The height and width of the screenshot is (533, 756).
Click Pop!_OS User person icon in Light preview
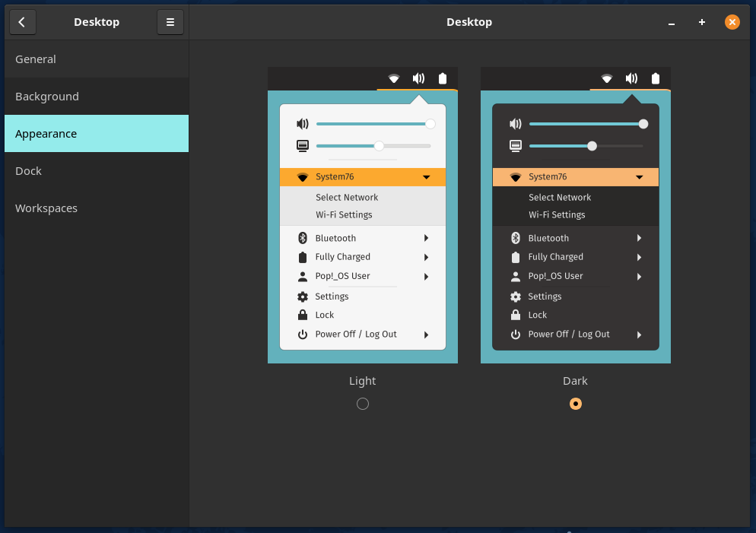coord(302,277)
